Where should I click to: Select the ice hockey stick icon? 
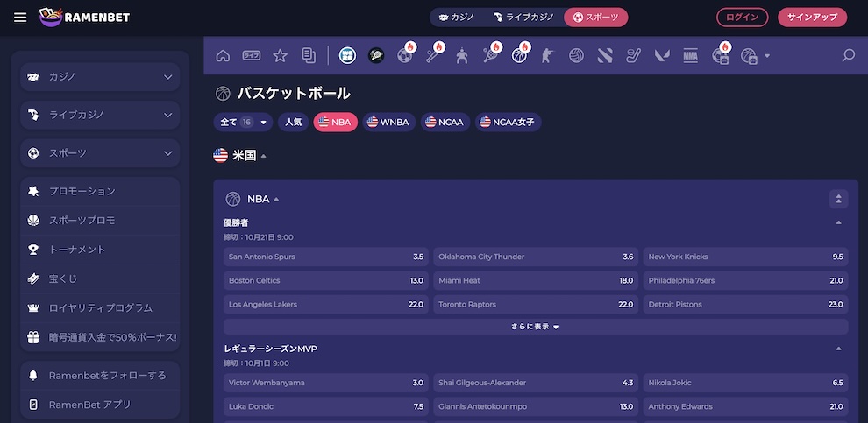633,55
